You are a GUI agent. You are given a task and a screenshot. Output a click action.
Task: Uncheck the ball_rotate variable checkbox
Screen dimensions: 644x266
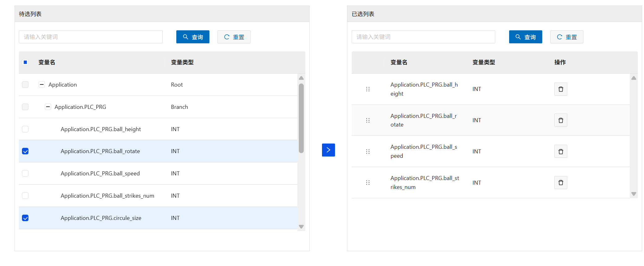point(25,151)
